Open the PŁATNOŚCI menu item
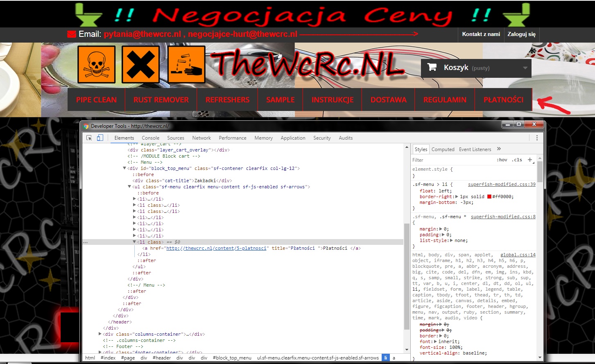 [x=503, y=99]
